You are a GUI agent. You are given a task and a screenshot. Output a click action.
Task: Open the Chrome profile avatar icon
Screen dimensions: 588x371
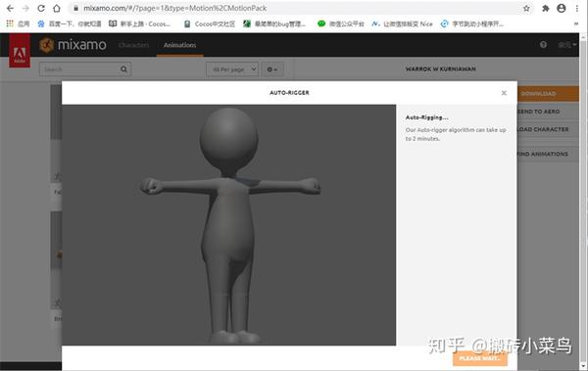coord(562,8)
